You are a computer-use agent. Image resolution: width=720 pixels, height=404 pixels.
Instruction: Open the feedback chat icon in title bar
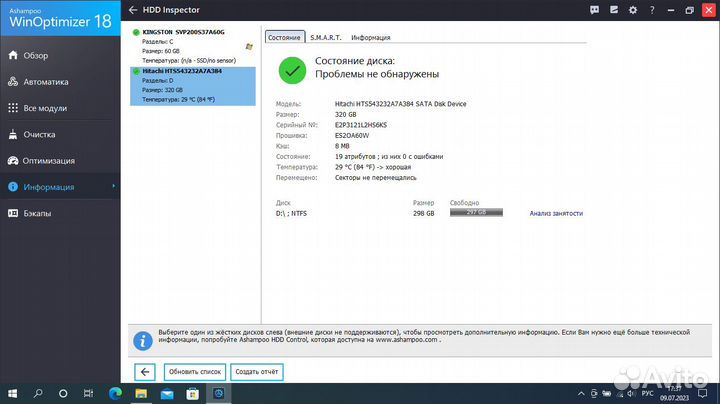click(594, 10)
